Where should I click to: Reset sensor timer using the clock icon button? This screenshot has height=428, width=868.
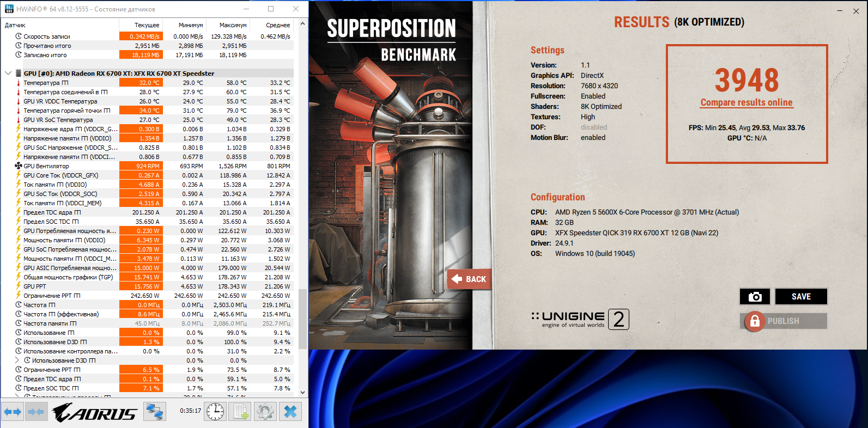215,412
